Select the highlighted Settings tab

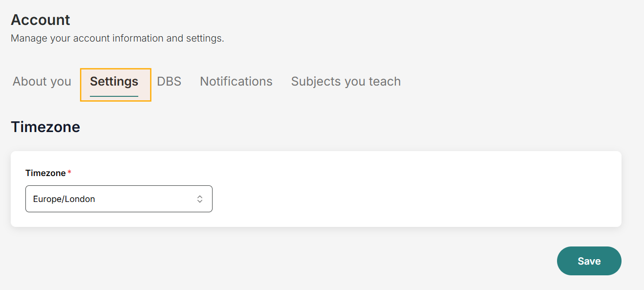[x=114, y=82]
